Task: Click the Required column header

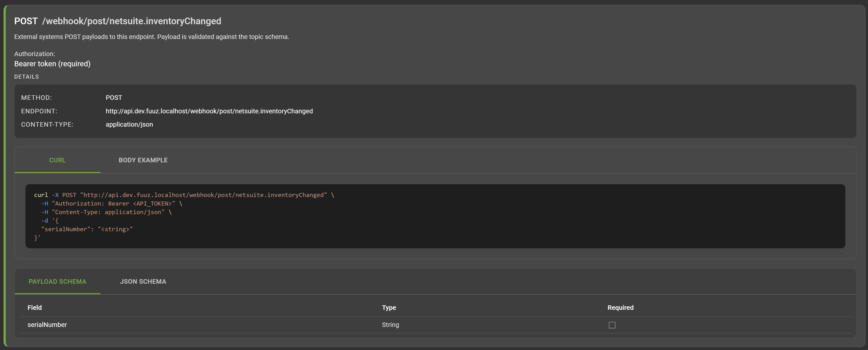Action: 620,308
